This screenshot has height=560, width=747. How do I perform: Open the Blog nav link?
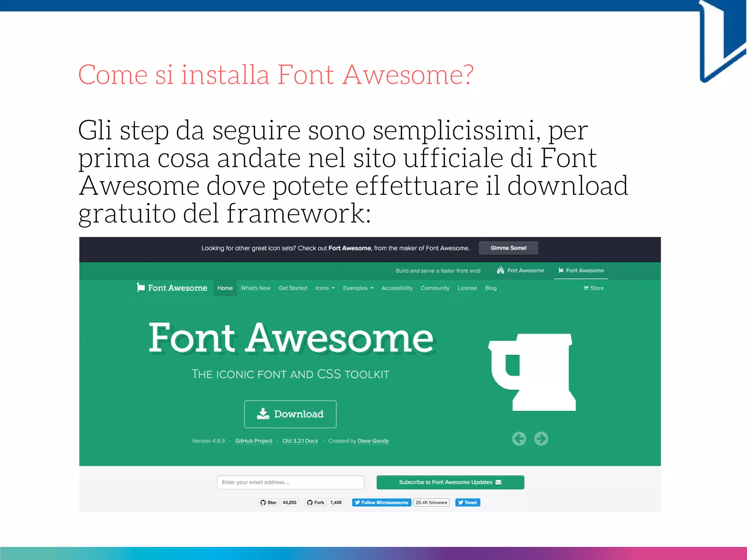[491, 288]
